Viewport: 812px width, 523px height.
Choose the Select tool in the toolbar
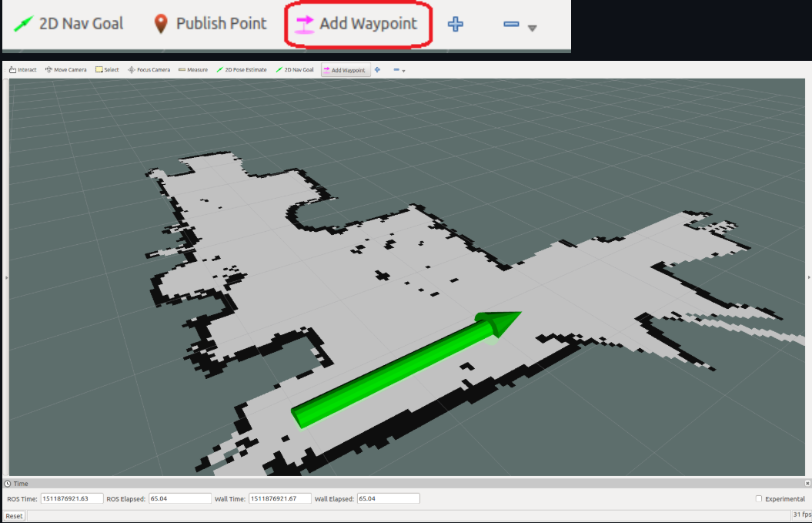pos(107,69)
